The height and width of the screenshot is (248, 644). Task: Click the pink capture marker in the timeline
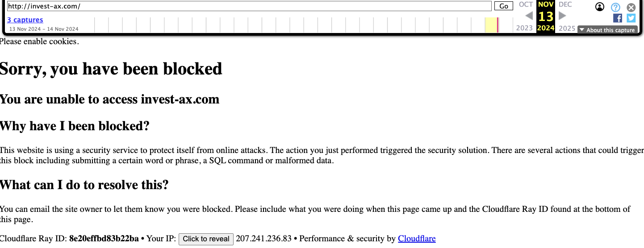tap(498, 25)
